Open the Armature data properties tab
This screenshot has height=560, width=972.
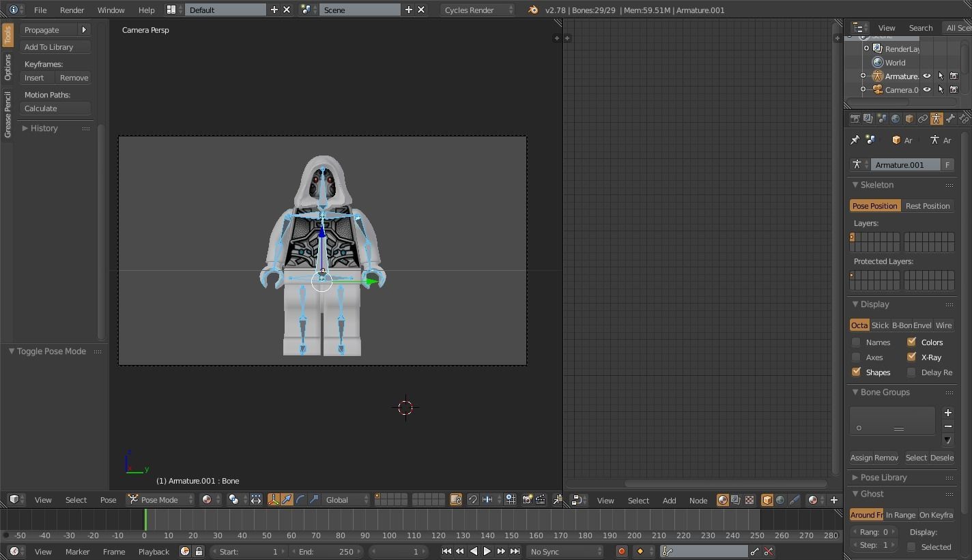(x=937, y=119)
